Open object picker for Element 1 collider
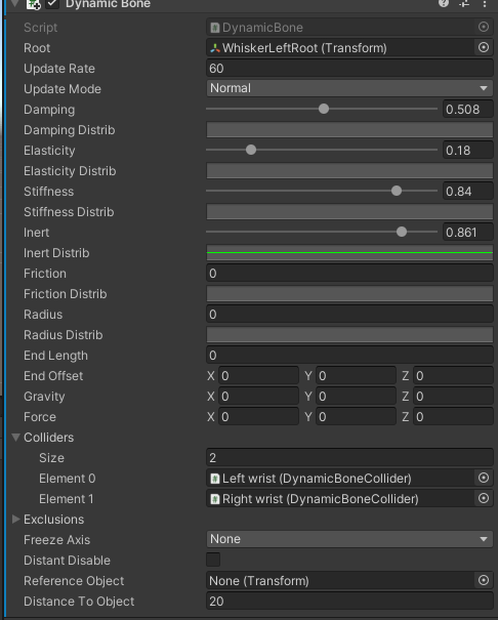Image resolution: width=498 pixels, height=620 pixels. [483, 499]
